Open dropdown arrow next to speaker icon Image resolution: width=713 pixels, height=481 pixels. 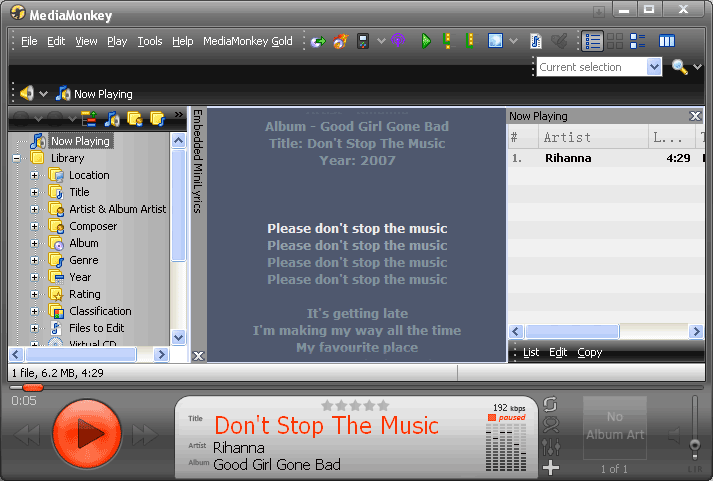tap(43, 94)
